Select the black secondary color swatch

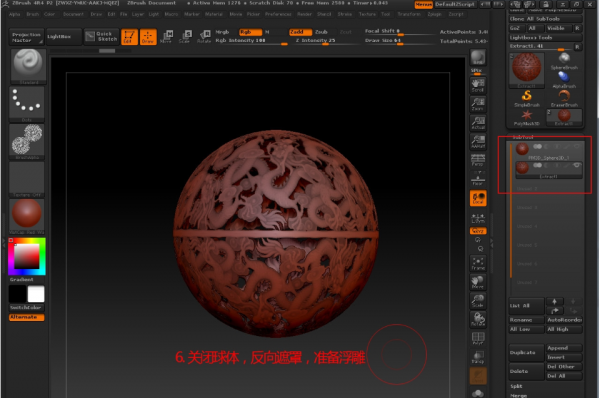click(x=18, y=294)
